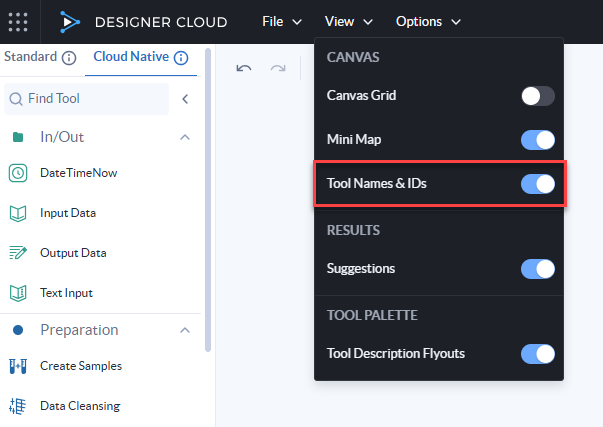Image resolution: width=603 pixels, height=427 pixels.
Task: Select the Input Data tool icon
Action: 18,213
